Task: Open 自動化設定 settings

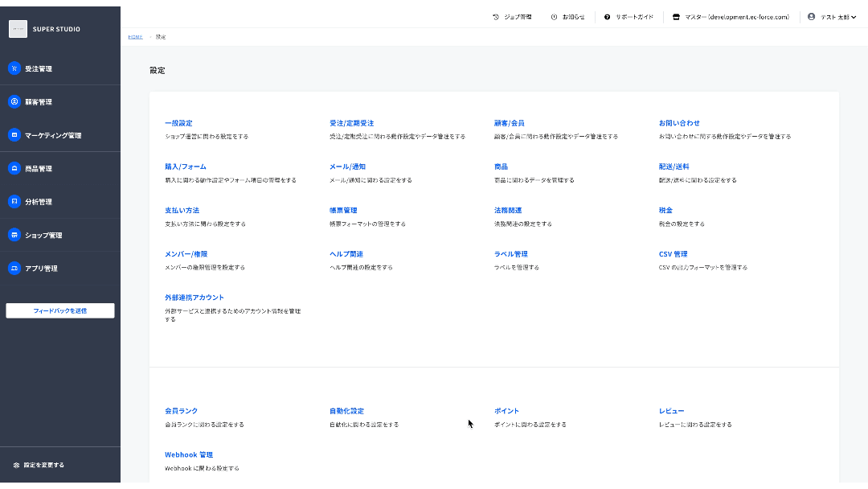Action: pyautogui.click(x=346, y=411)
